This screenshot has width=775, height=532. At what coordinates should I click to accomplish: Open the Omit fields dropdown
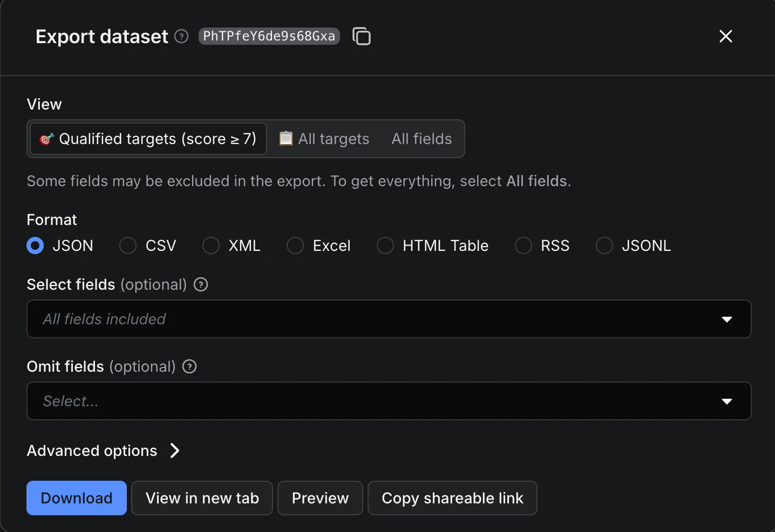point(389,401)
